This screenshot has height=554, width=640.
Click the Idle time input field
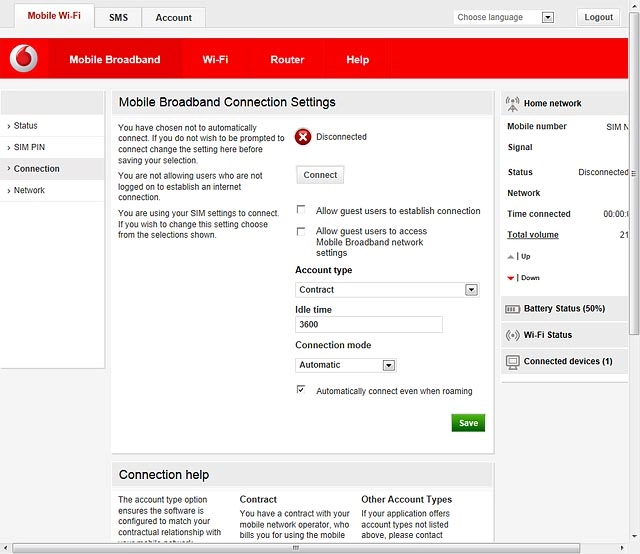pyautogui.click(x=369, y=325)
